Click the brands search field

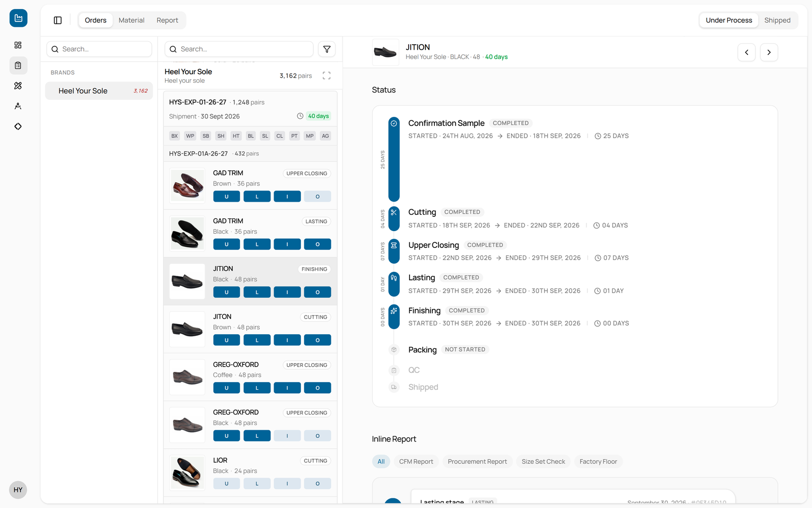tap(99, 49)
